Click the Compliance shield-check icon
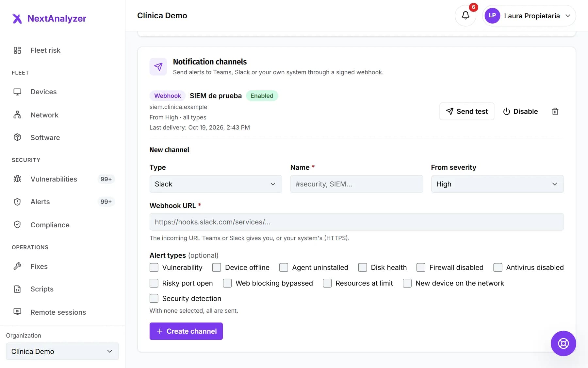 pyautogui.click(x=17, y=225)
